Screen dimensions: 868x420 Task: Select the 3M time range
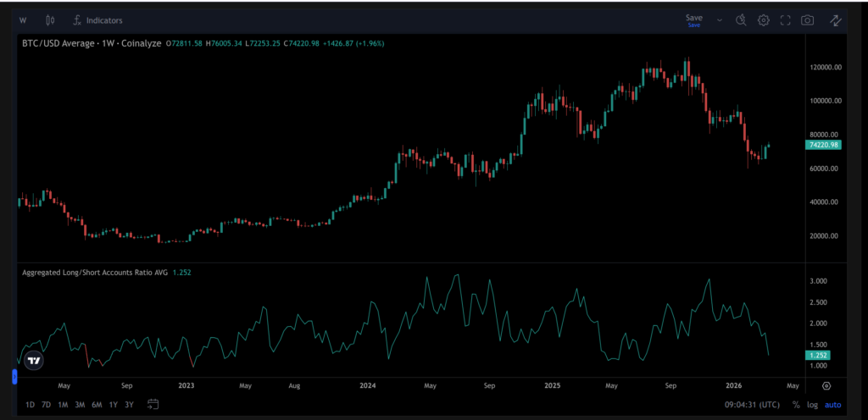pyautogui.click(x=79, y=404)
